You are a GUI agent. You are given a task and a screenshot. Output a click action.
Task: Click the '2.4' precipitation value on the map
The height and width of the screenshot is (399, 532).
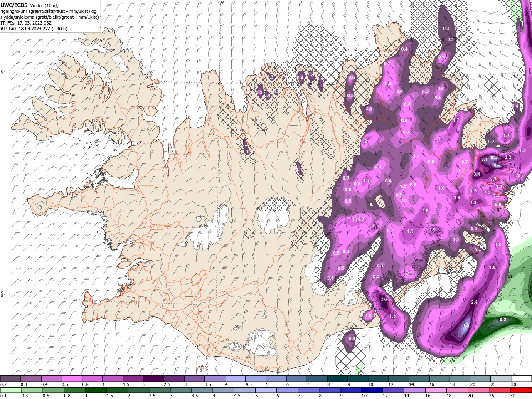click(474, 302)
